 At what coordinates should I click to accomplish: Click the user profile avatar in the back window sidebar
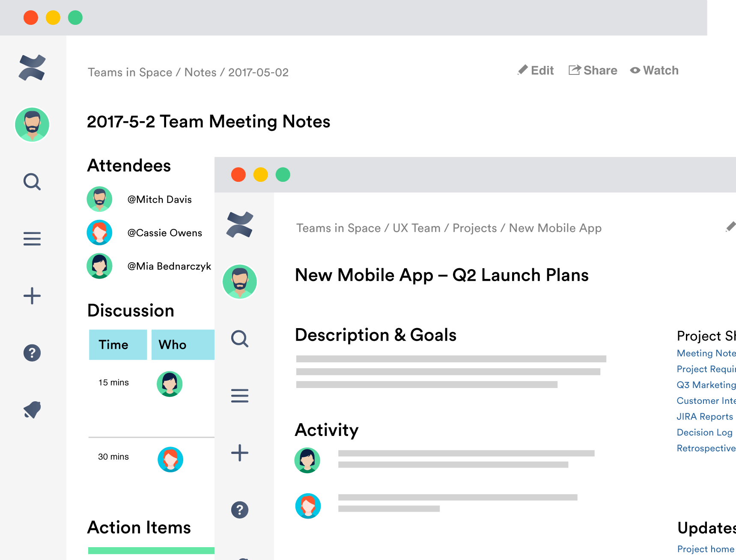coord(32,124)
